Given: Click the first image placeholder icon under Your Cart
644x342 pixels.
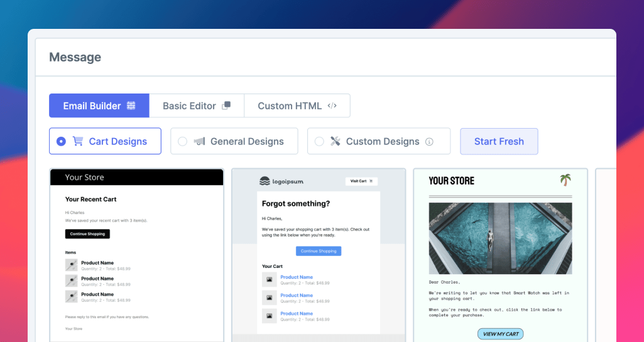Looking at the screenshot, I should click(270, 280).
